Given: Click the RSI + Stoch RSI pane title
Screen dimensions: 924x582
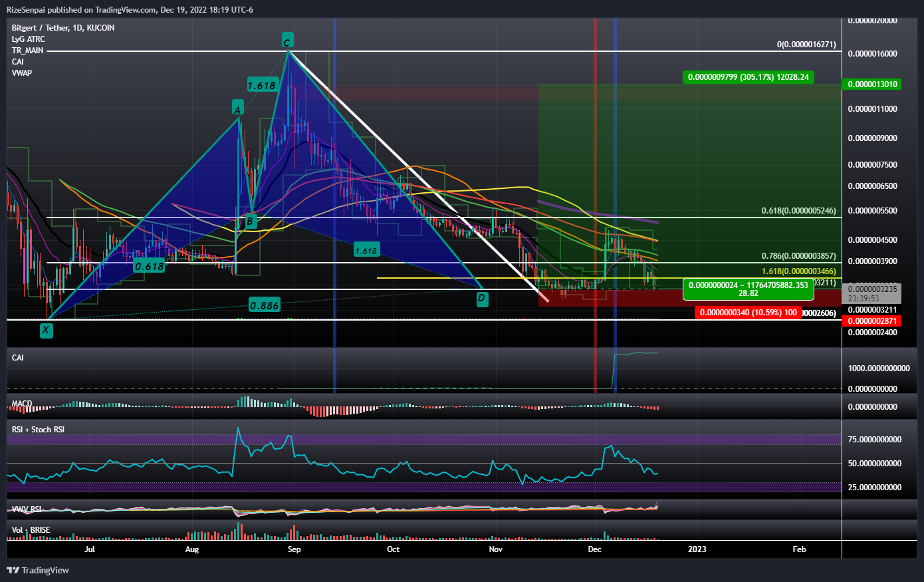Looking at the screenshot, I should (x=38, y=430).
